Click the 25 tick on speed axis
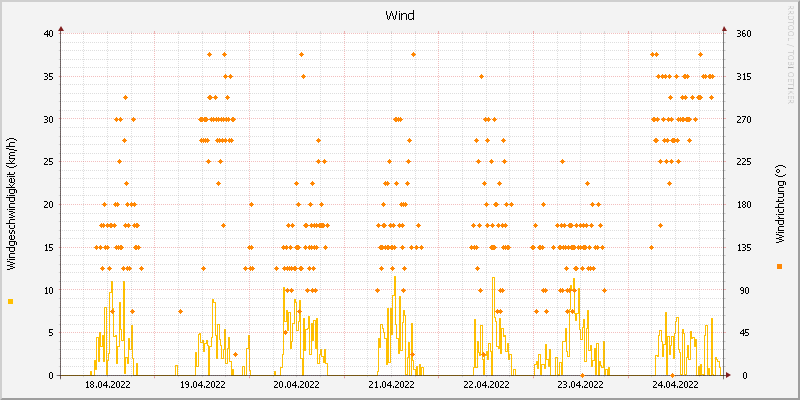Viewport: 800px width, 400px height. click(x=49, y=162)
